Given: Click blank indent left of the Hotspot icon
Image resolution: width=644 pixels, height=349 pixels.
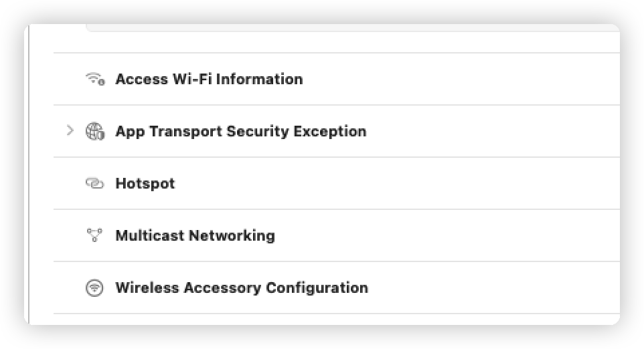Looking at the screenshot, I should tap(70, 183).
